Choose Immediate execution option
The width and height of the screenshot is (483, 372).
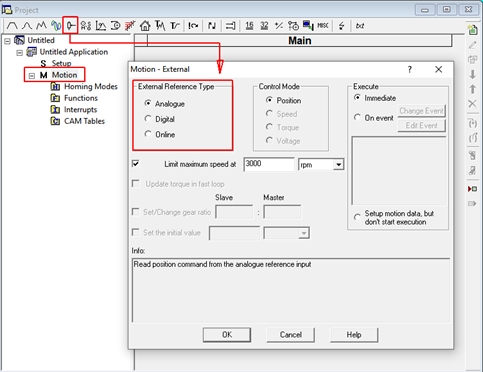pos(375,98)
